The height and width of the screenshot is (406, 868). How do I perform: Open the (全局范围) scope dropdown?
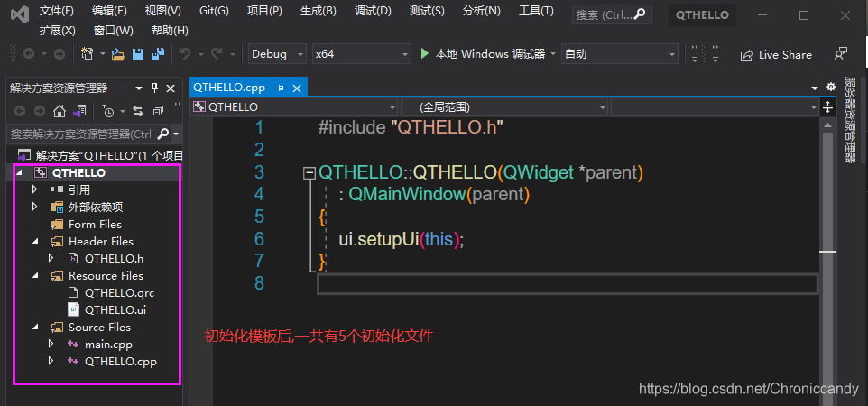(x=503, y=106)
